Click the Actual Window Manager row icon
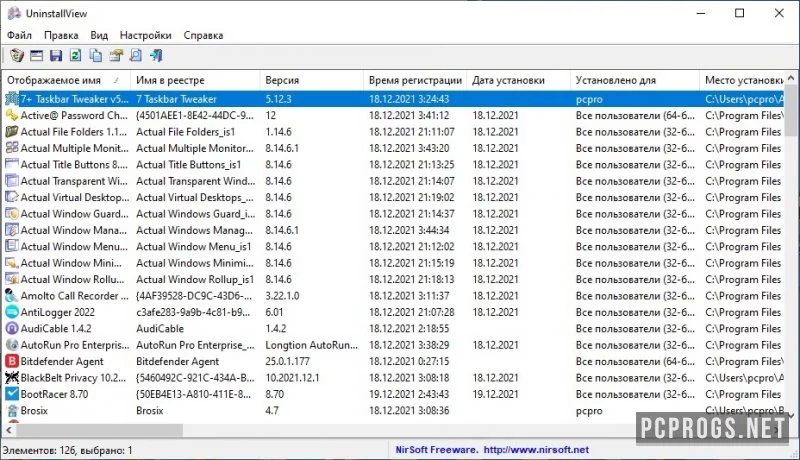Viewport: 800px width, 460px height. [12, 230]
